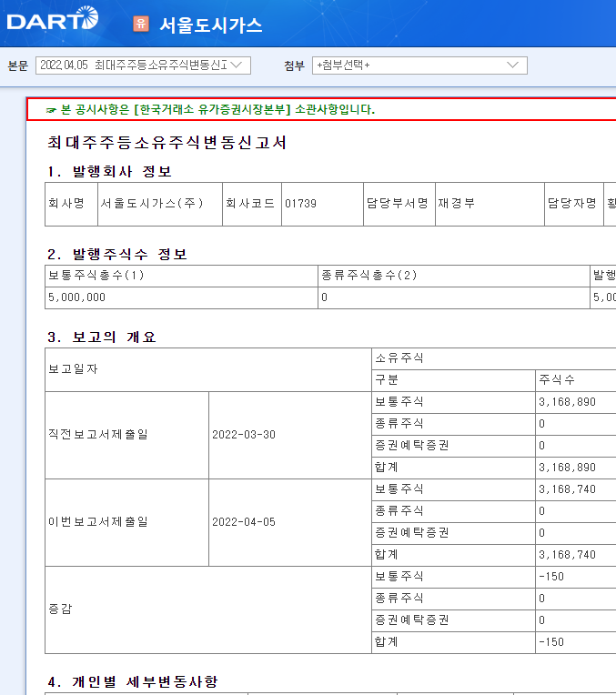Click the 구분 column header
Viewport: 616px width, 695px height.
(453, 380)
